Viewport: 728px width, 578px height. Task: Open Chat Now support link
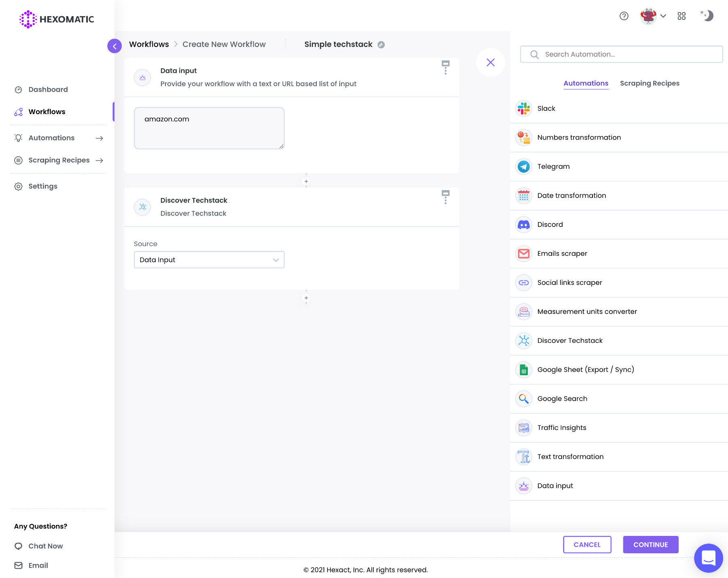(39, 546)
